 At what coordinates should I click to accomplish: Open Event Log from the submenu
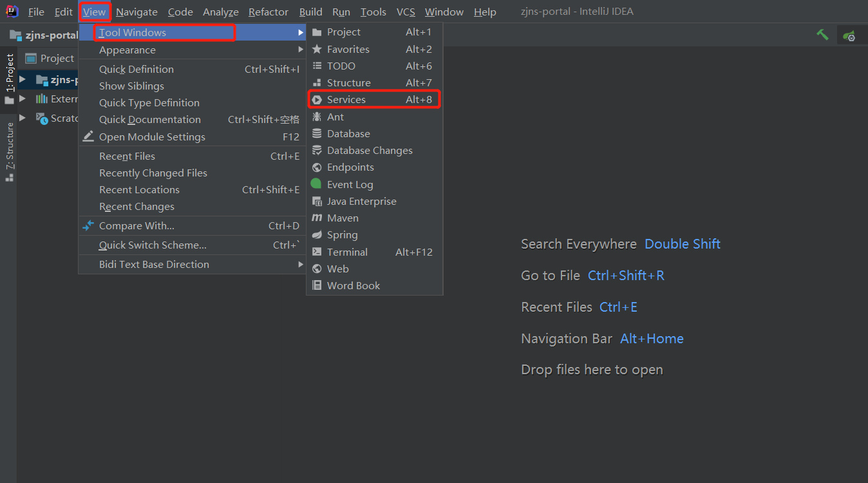(374, 184)
